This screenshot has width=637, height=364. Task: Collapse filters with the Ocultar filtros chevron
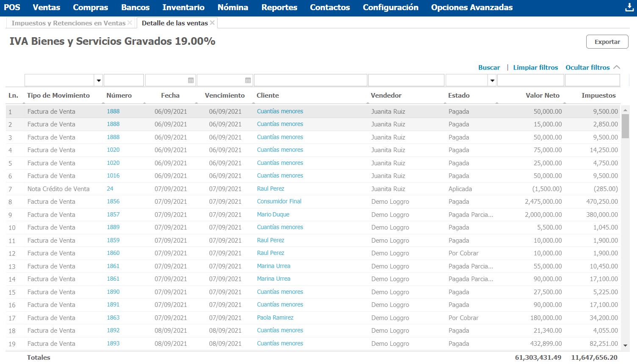point(617,67)
